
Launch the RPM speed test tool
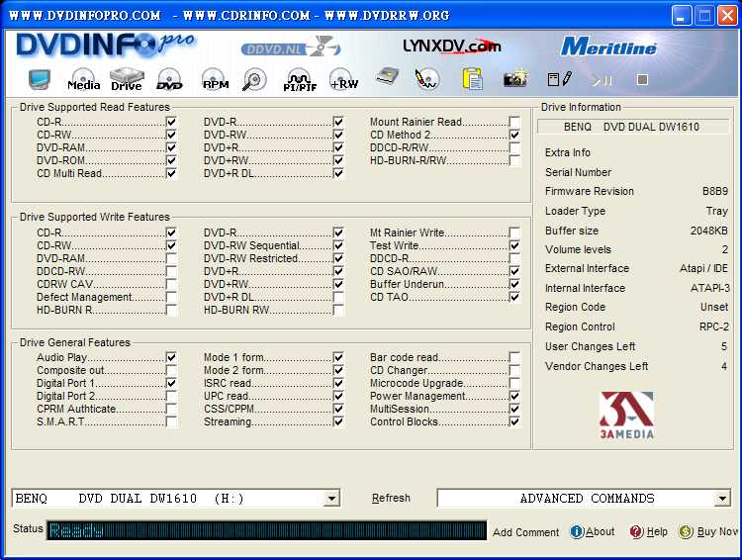pyautogui.click(x=216, y=79)
